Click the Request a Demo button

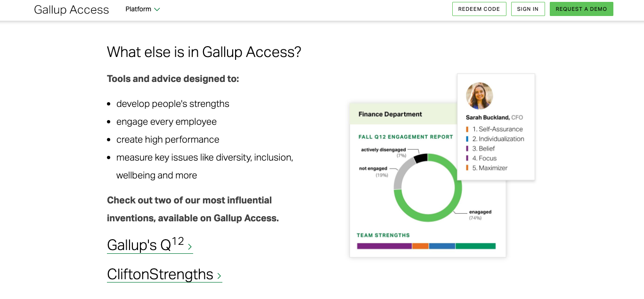(x=581, y=9)
